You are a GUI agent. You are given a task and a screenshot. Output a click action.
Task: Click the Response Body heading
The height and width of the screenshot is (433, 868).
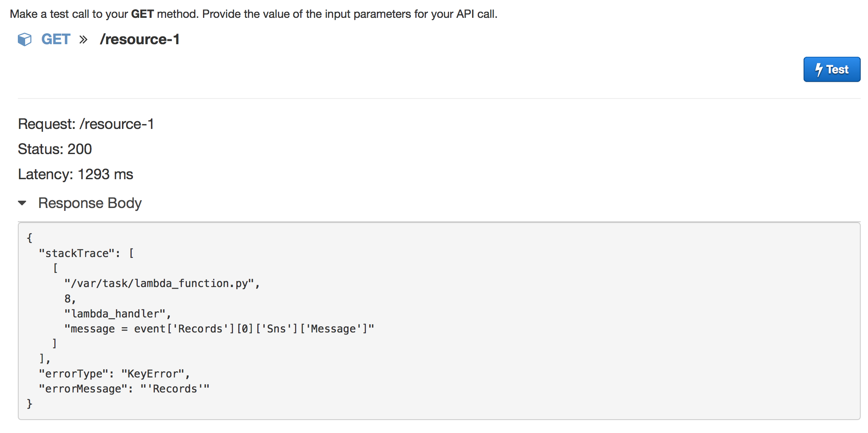90,203
